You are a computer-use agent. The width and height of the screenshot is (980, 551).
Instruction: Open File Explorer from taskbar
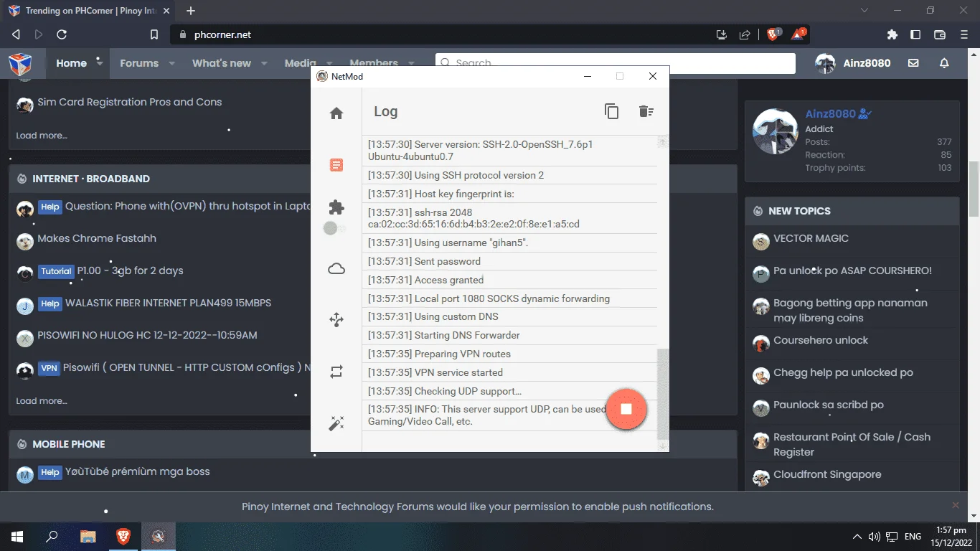[88, 536]
